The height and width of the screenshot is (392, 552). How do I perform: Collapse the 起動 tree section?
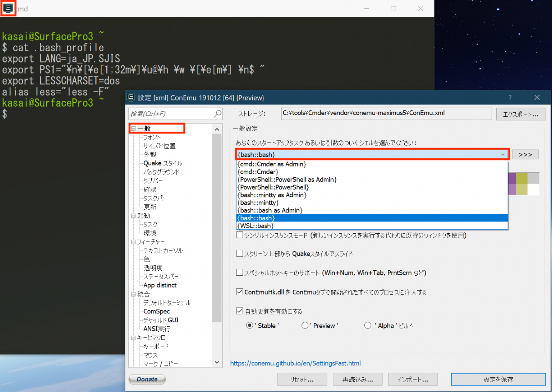(133, 215)
